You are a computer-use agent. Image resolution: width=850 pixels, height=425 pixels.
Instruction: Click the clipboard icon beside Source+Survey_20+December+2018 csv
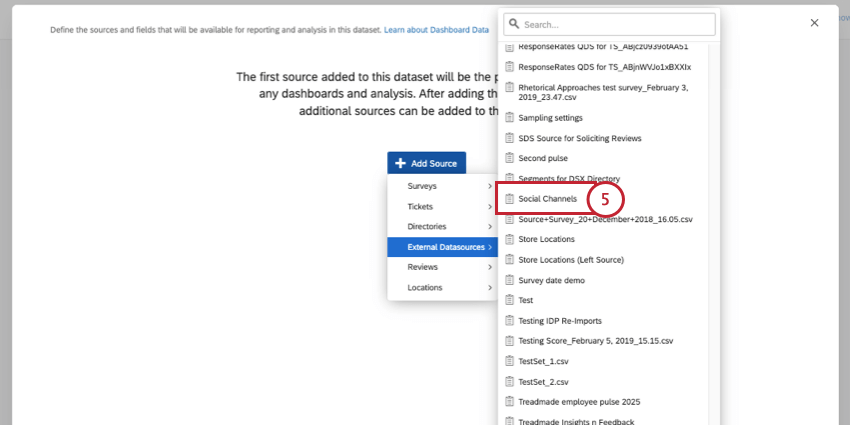509,220
